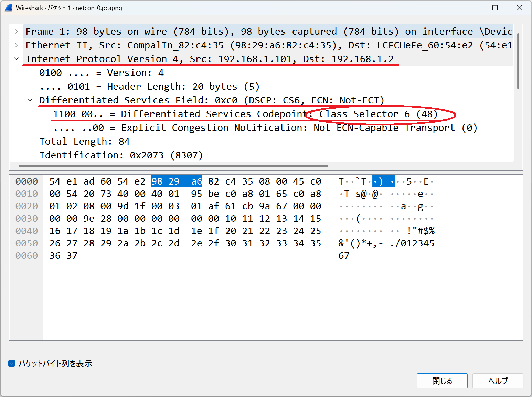The image size is (532, 397).
Task: Click the 閉じる button
Action: pos(442,381)
